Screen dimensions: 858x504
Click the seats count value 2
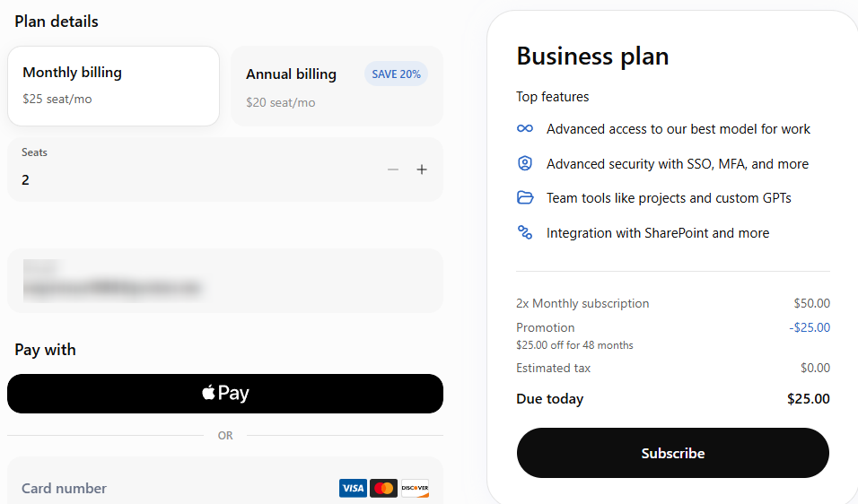[x=25, y=180]
